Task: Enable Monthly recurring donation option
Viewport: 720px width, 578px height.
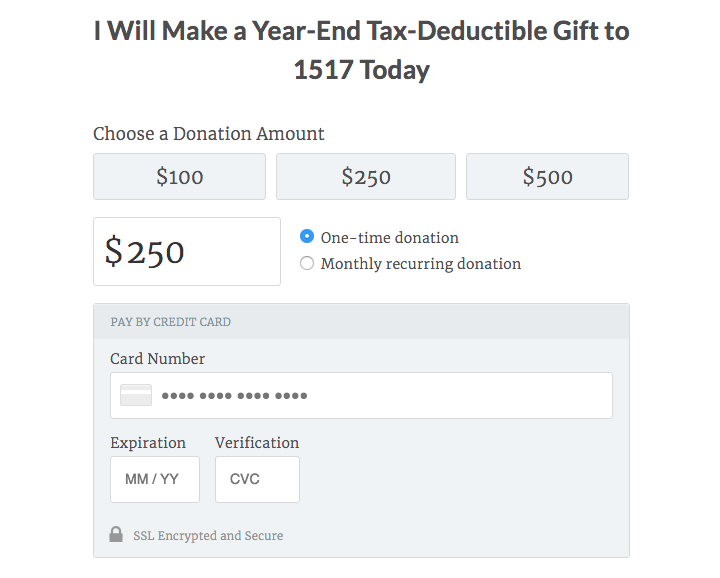Action: point(307,263)
